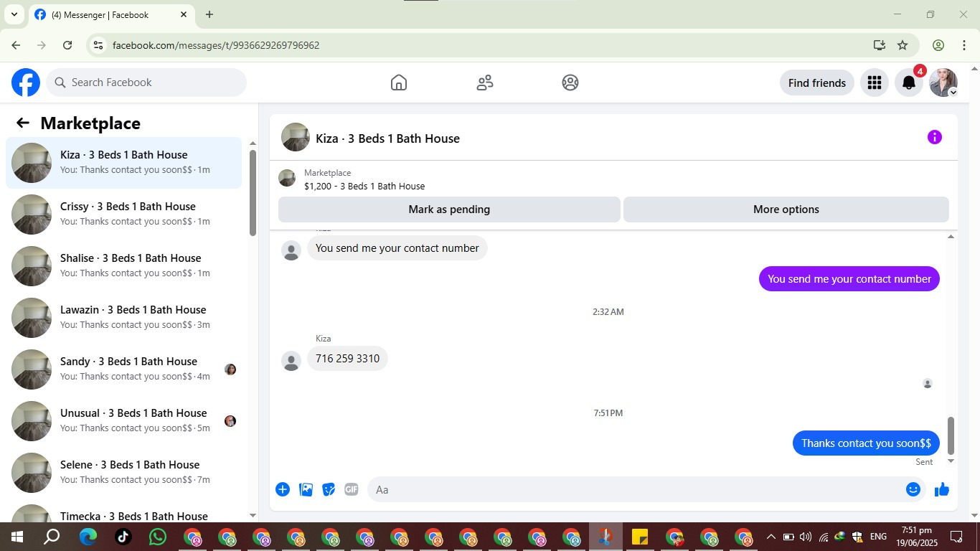Image resolution: width=980 pixels, height=551 pixels.
Task: Open Sticky Notes from the taskbar
Action: pyautogui.click(x=639, y=537)
